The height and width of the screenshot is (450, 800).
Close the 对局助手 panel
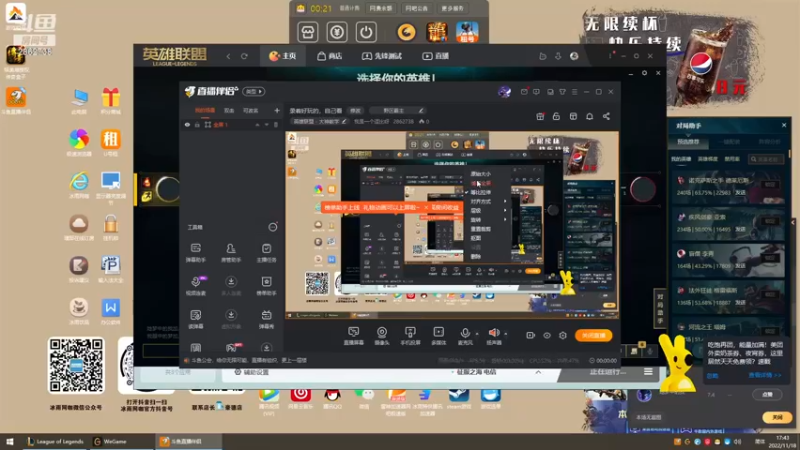[x=784, y=126]
